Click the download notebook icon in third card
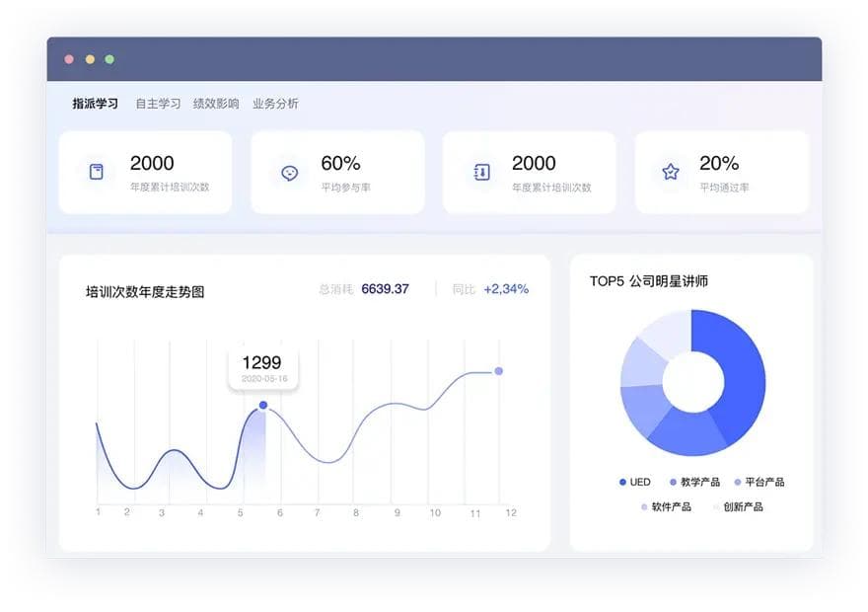Screen dimensions: 868x612 pos(481,172)
